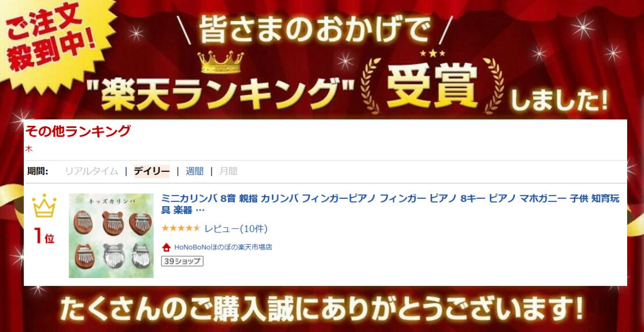Click the その他ランキング heading

pos(78,131)
